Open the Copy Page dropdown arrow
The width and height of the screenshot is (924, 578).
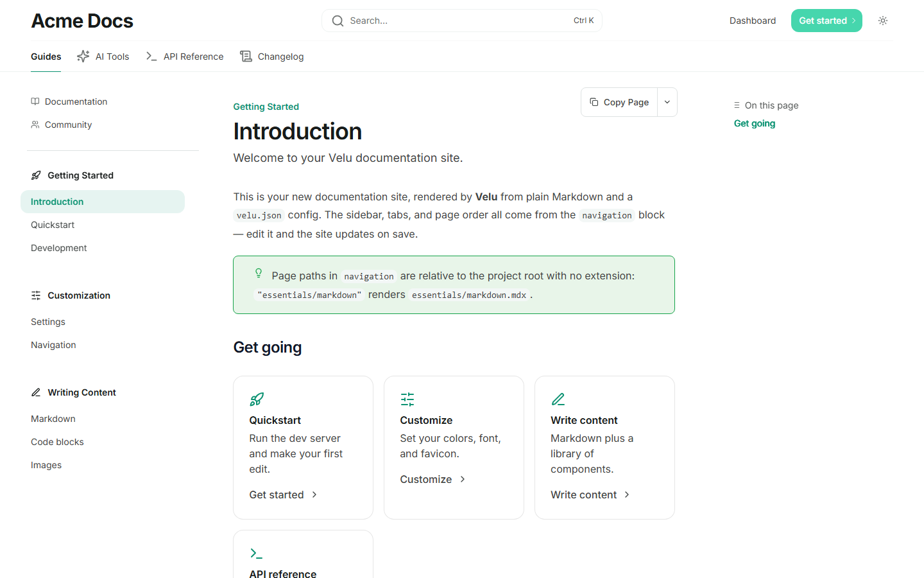point(667,102)
